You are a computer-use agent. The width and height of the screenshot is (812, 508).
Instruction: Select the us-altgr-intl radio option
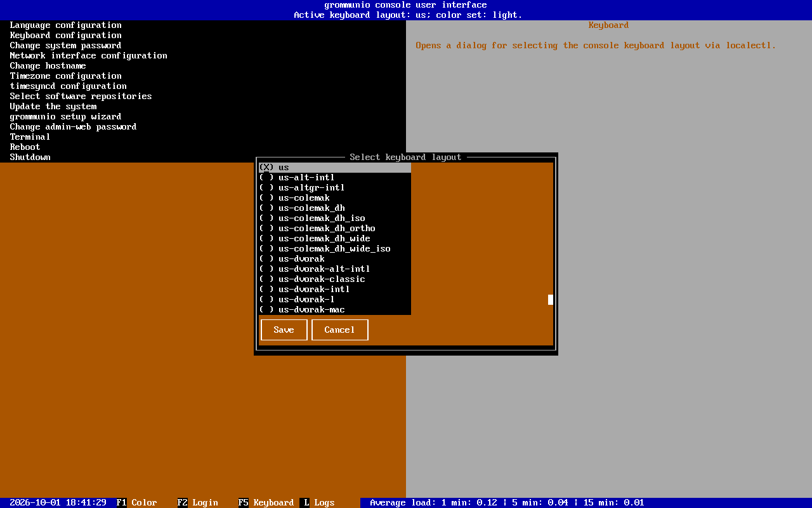point(335,188)
